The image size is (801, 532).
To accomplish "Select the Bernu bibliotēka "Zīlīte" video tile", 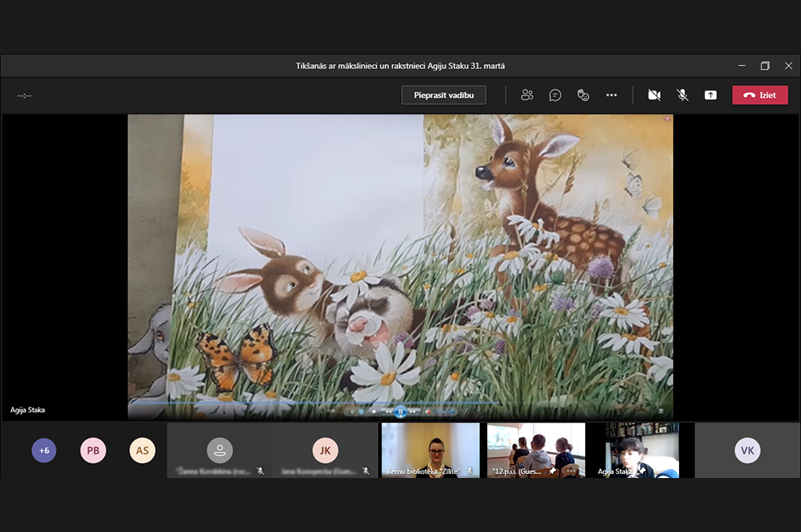I will (431, 450).
